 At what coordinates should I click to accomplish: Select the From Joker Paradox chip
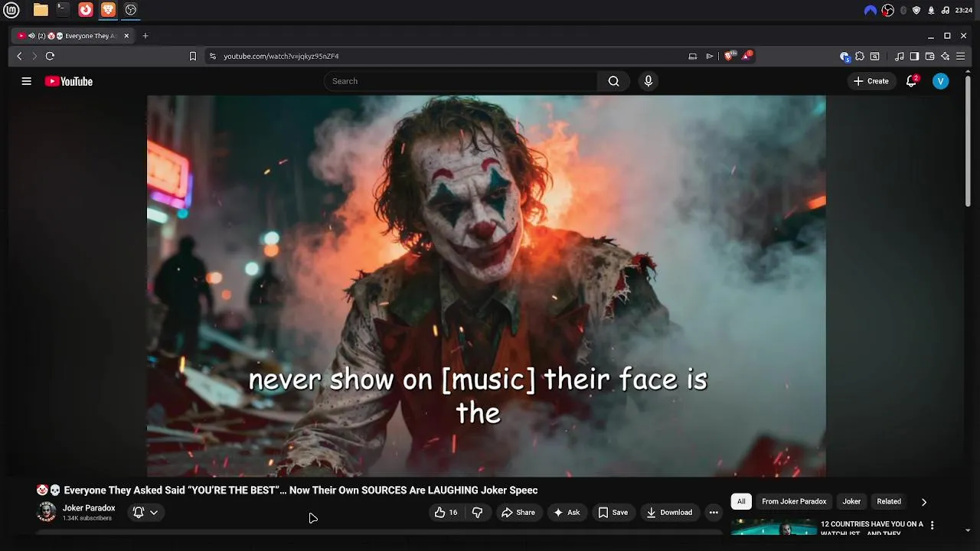point(794,501)
